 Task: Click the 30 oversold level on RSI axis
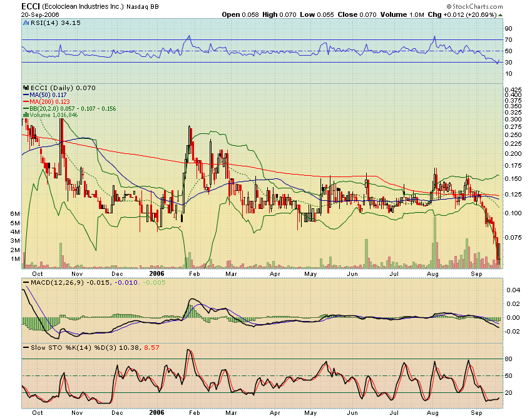pos(508,63)
